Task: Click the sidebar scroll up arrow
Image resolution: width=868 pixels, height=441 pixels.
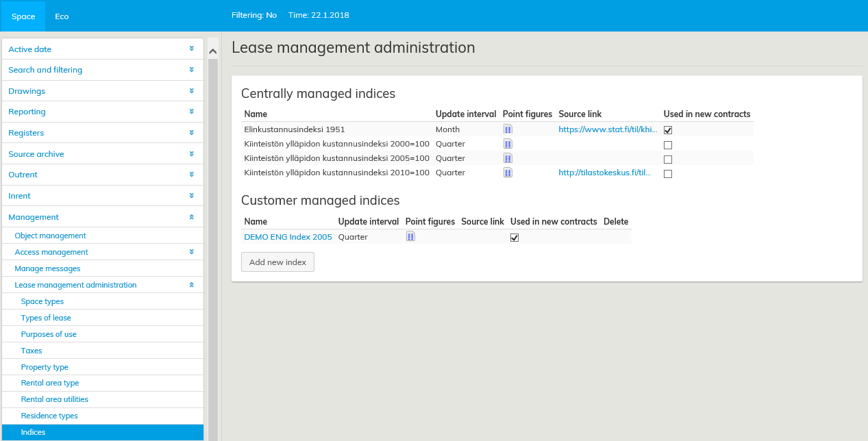Action: (212, 51)
